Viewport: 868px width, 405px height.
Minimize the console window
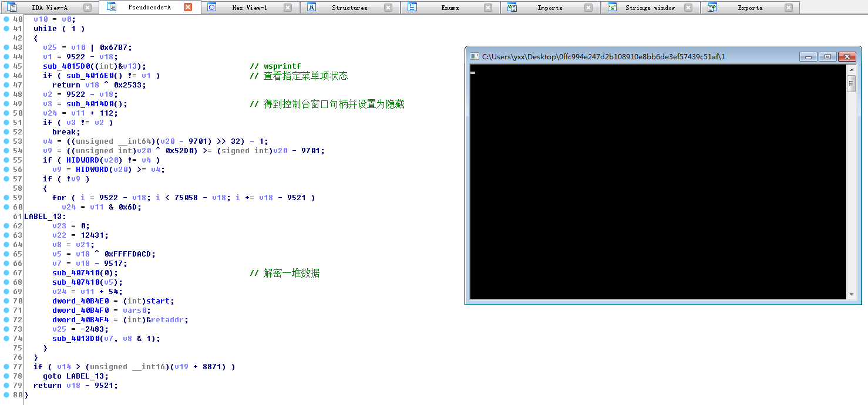click(808, 56)
